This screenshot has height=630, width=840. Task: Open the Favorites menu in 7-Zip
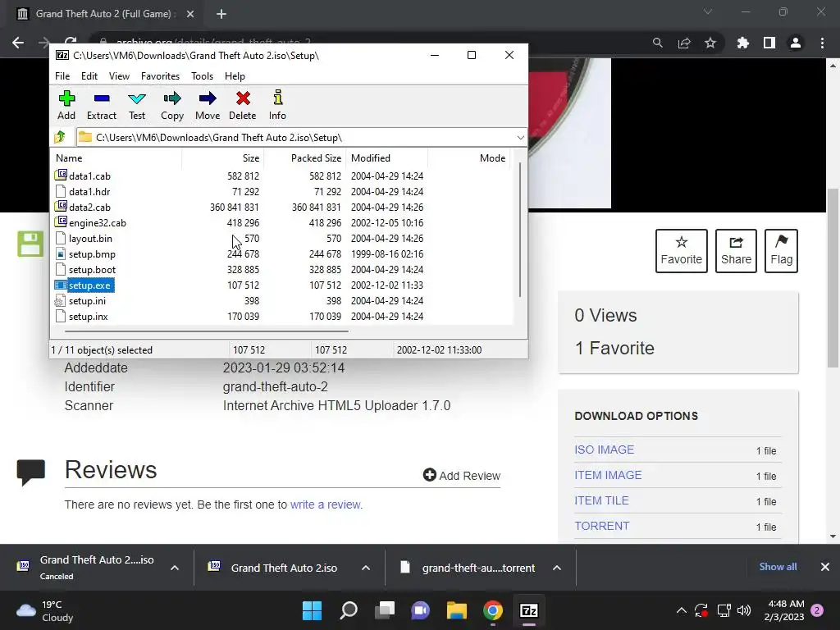[160, 76]
